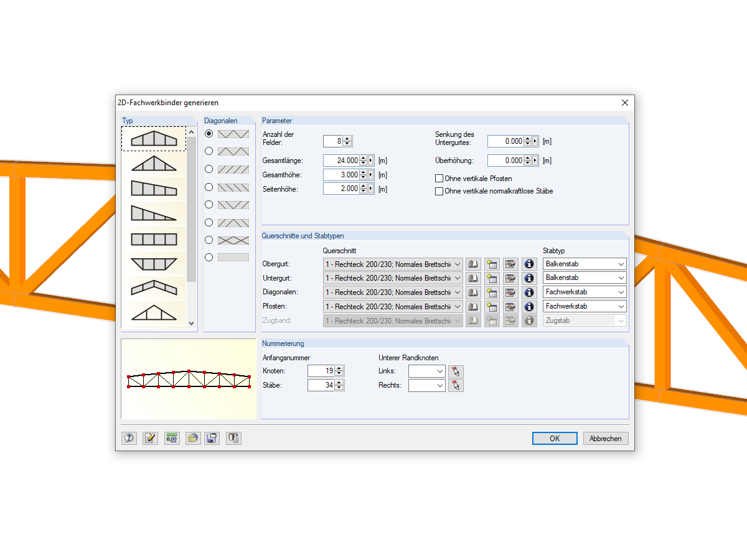Viewport: 747px width, 560px height.
Task: Click the rightmost footer icon after the save disk
Action: 233,438
